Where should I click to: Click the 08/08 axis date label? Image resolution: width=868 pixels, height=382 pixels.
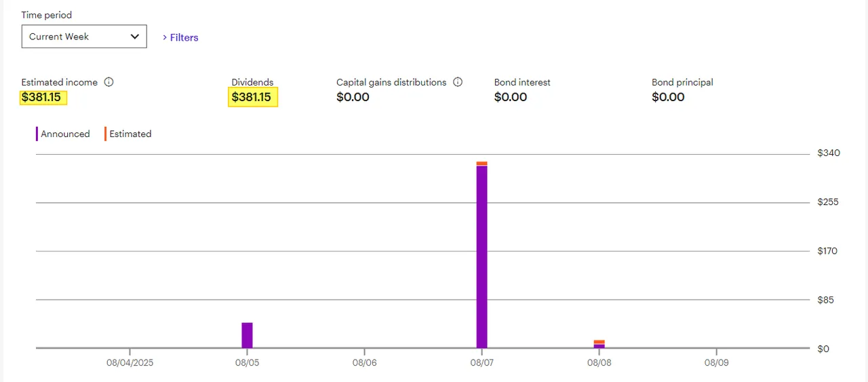[x=599, y=363]
